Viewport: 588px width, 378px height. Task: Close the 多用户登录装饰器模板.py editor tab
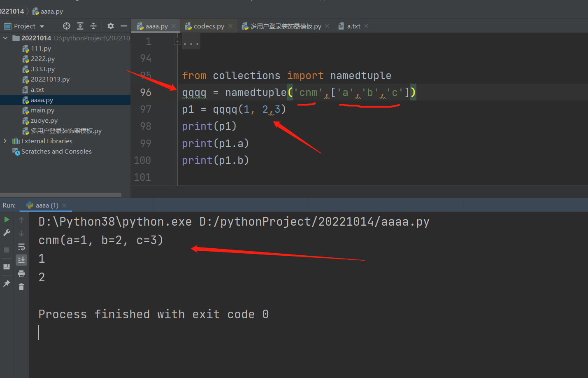click(327, 26)
